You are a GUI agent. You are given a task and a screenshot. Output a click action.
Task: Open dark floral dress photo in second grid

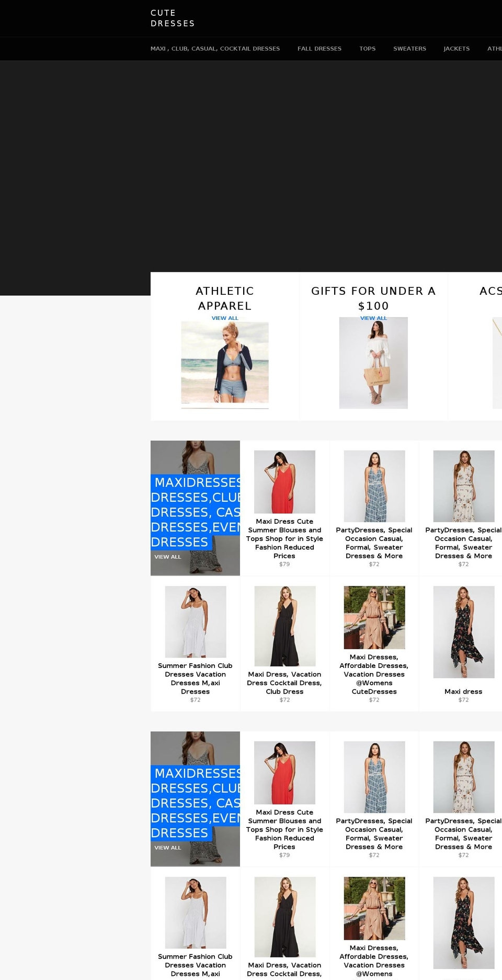pyautogui.click(x=464, y=923)
